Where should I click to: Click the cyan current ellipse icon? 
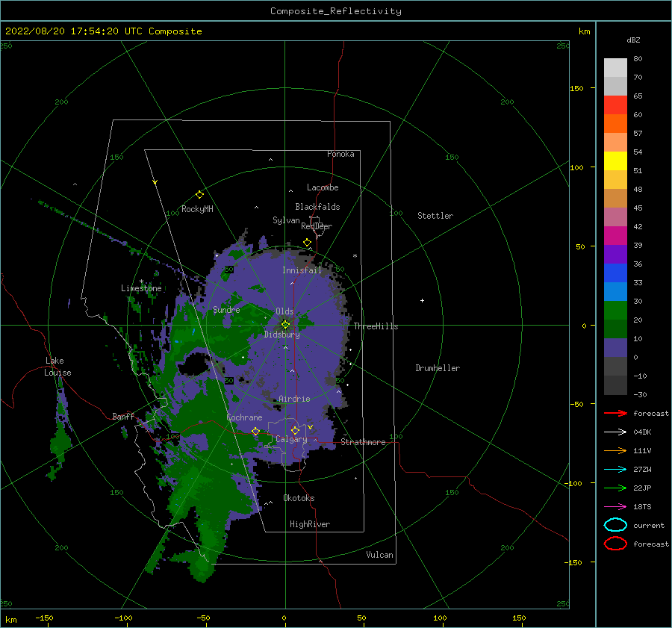point(615,525)
